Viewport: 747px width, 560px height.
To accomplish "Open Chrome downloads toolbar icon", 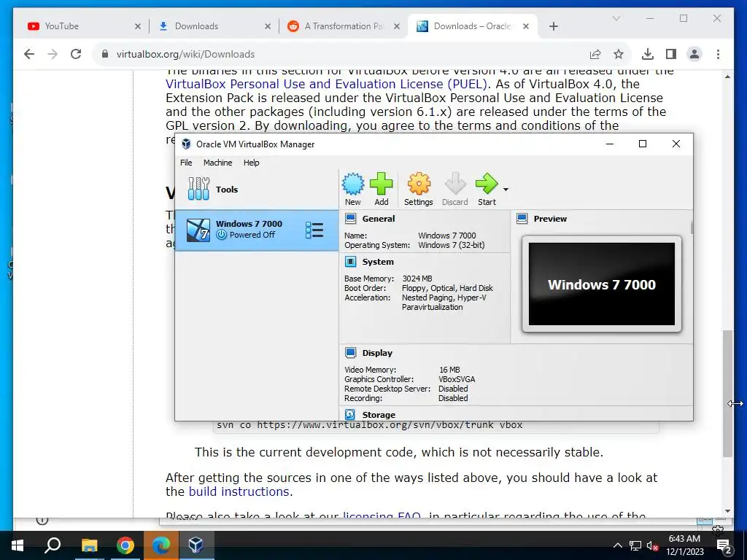I will click(648, 54).
